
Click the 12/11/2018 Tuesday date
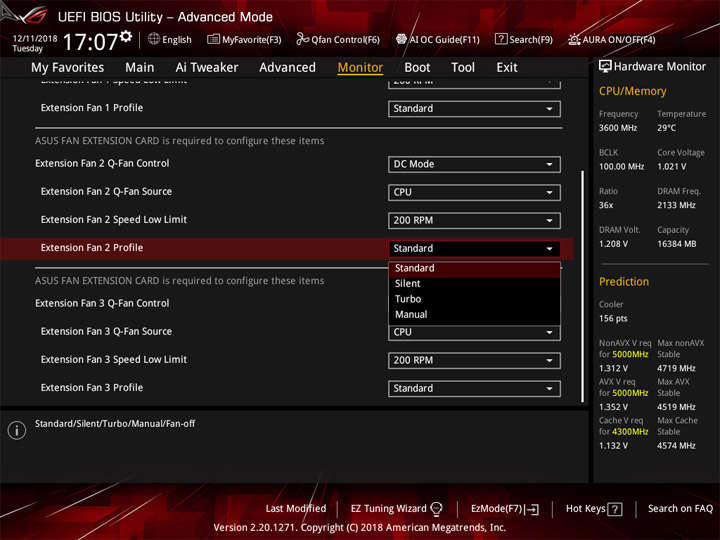34,43
